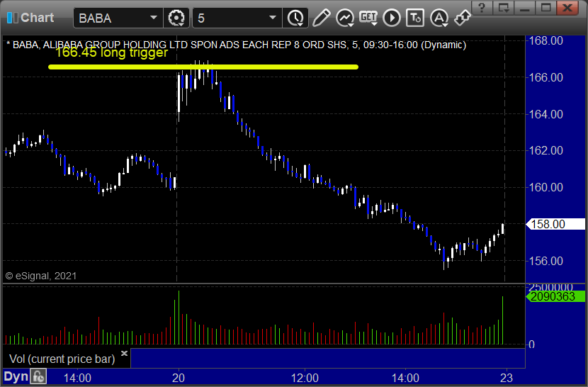Open the time template clock menu
The width and height of the screenshot is (588, 387).
295,18
